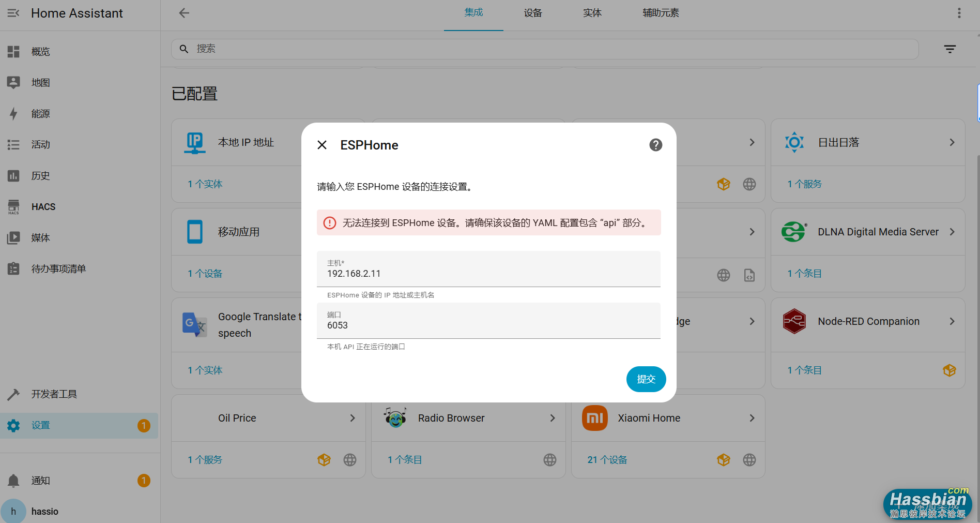Click the DLNA Digital Media Server icon
This screenshot has height=523, width=980.
(794, 232)
